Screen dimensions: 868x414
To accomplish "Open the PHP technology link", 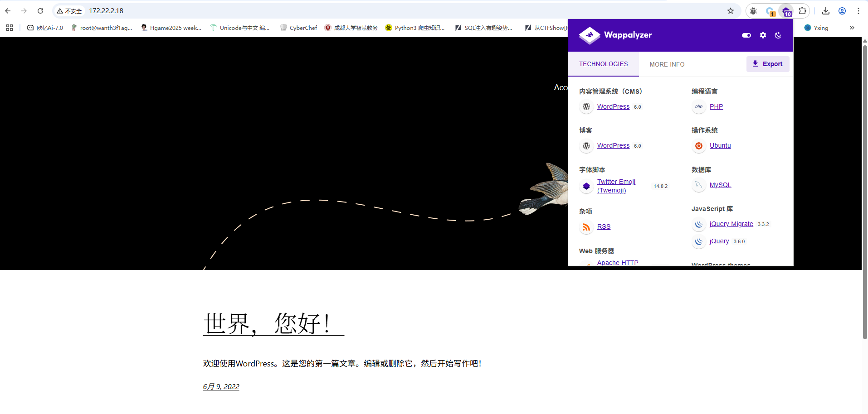I will pyautogui.click(x=716, y=106).
